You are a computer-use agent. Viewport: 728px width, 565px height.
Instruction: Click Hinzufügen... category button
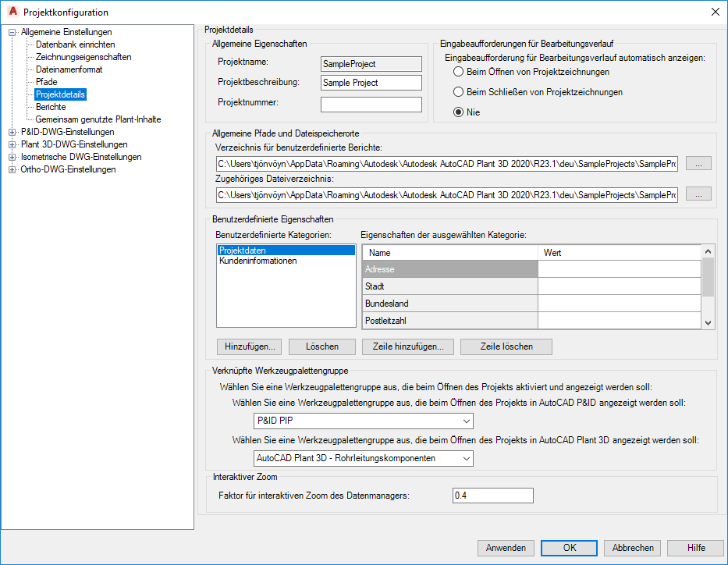click(250, 346)
